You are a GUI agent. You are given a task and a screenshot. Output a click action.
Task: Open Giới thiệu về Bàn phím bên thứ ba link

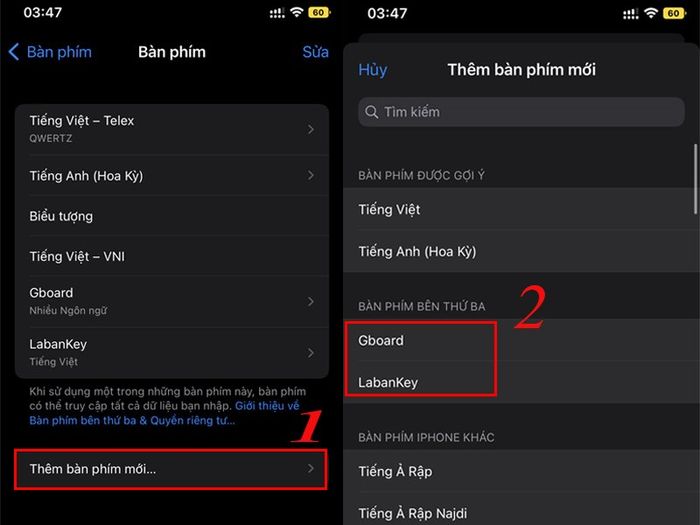click(x=164, y=413)
